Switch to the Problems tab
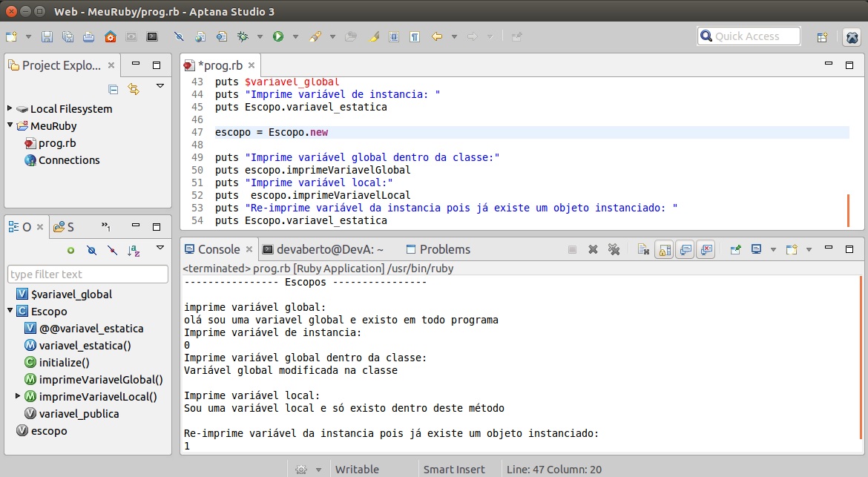 point(444,249)
